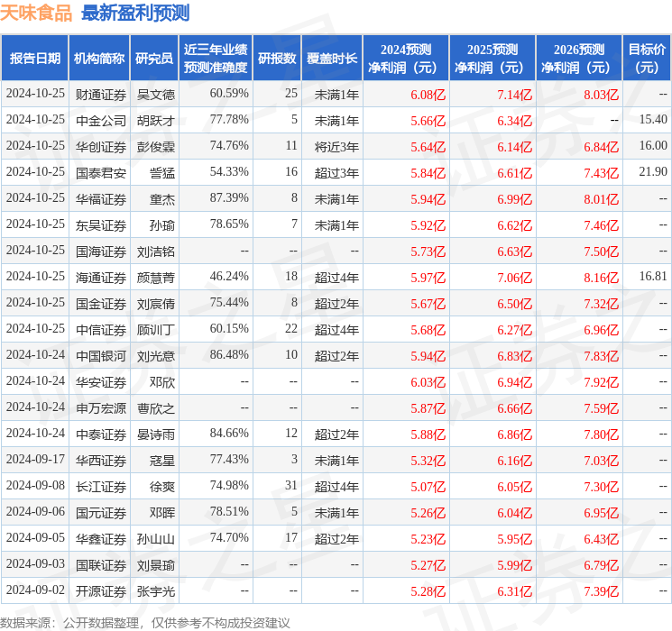Viewport: 672px width, 631px height.
Task: Select the 国海证券 institution cell
Action: [x=101, y=251]
